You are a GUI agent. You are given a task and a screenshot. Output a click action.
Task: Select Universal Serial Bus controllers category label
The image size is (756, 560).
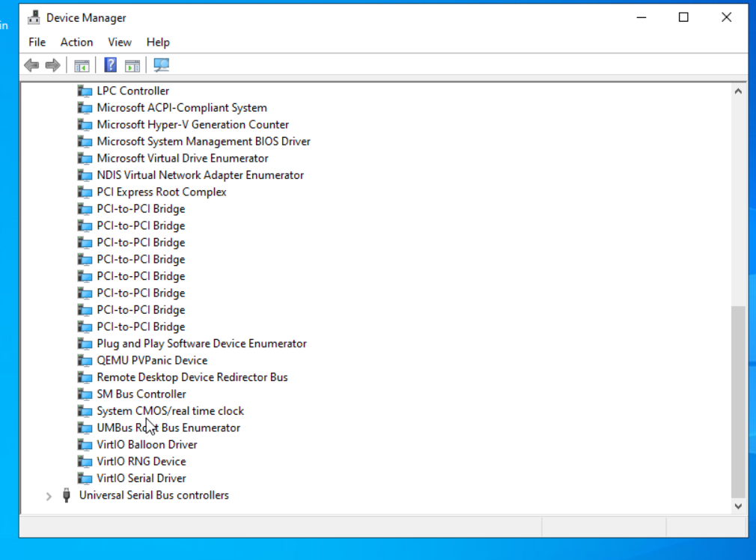coord(153,496)
